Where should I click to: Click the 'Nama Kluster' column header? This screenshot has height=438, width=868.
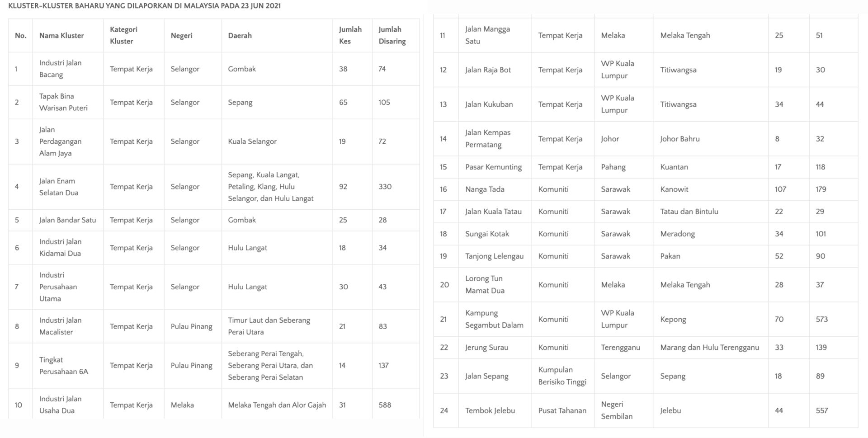tap(61, 35)
